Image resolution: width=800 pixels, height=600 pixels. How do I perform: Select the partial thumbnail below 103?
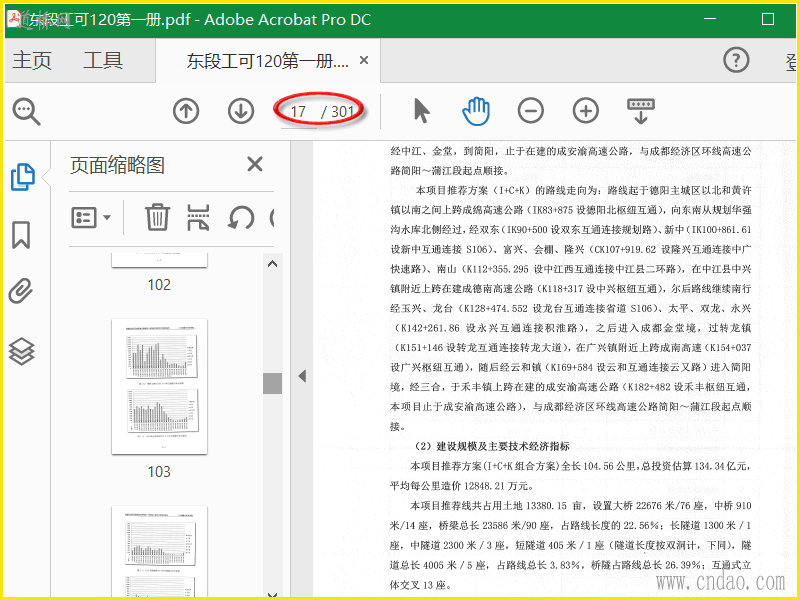click(159, 552)
